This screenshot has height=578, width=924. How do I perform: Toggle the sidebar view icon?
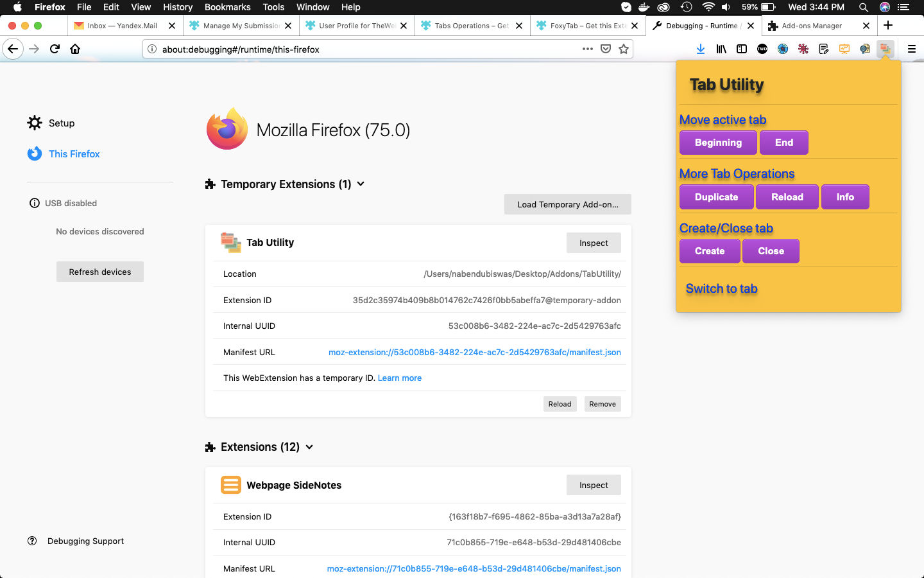point(742,49)
